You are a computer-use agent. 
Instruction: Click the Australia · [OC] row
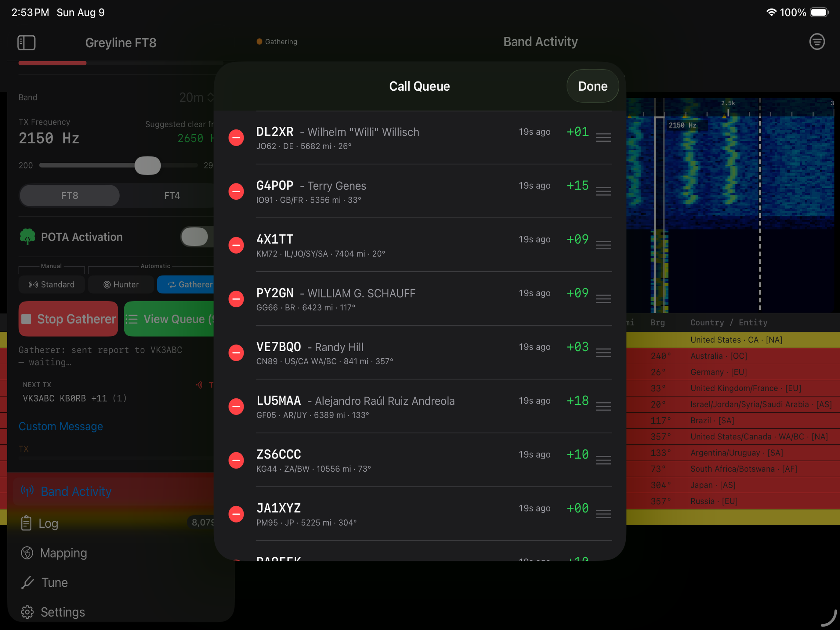pyautogui.click(x=733, y=356)
